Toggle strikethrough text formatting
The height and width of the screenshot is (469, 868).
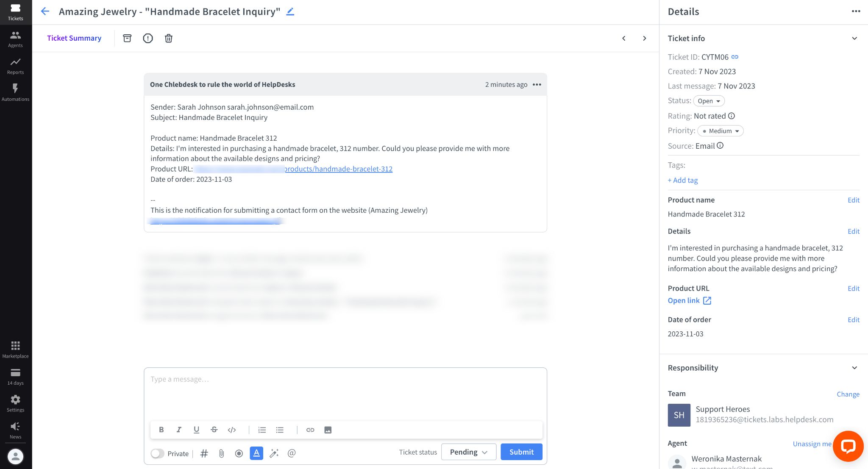tap(214, 430)
